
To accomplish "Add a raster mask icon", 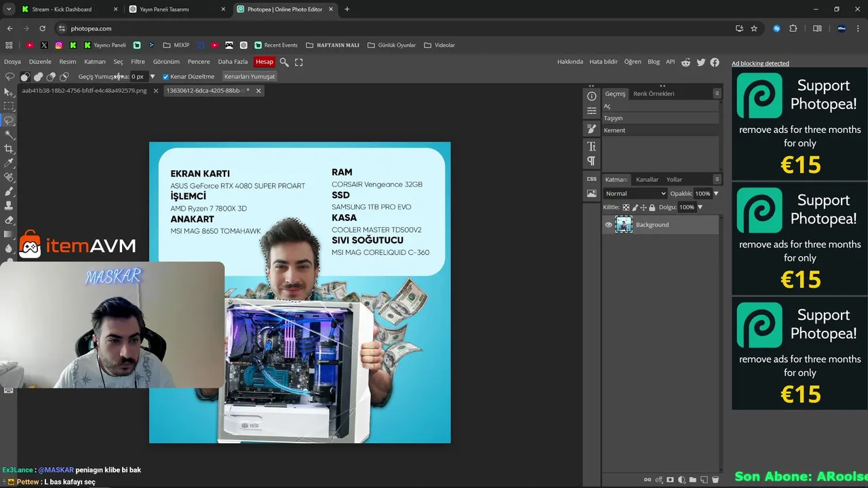I will [x=670, y=480].
